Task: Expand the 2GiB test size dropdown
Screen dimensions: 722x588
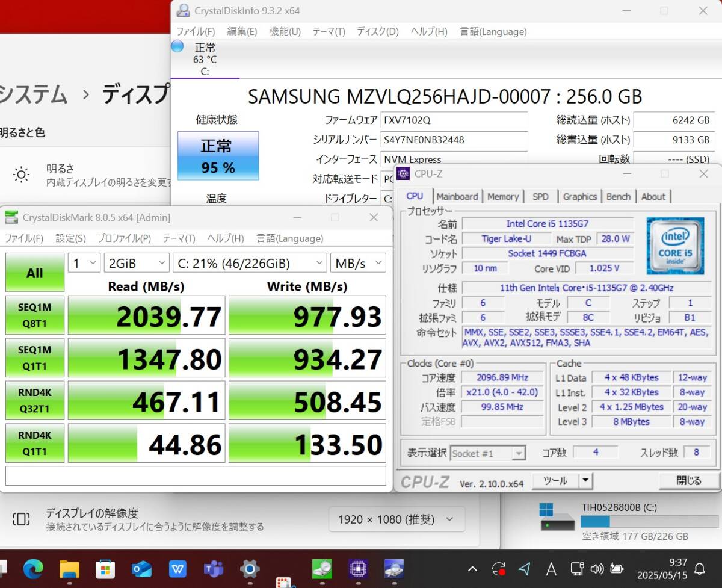Action: pyautogui.click(x=137, y=263)
